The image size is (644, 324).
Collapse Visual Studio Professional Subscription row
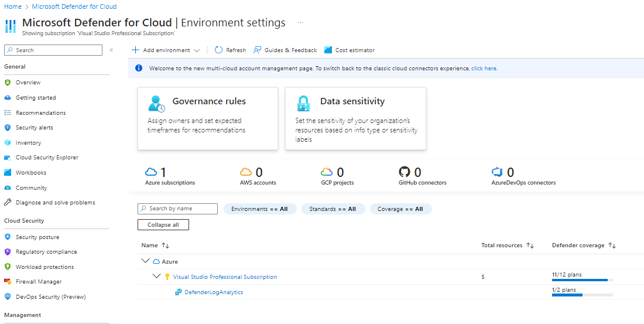pyautogui.click(x=156, y=277)
